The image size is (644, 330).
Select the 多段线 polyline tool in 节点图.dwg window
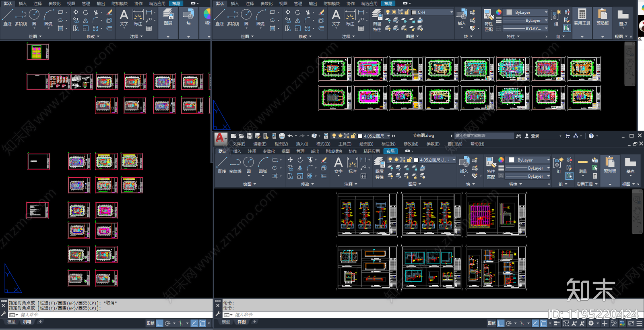point(235,165)
